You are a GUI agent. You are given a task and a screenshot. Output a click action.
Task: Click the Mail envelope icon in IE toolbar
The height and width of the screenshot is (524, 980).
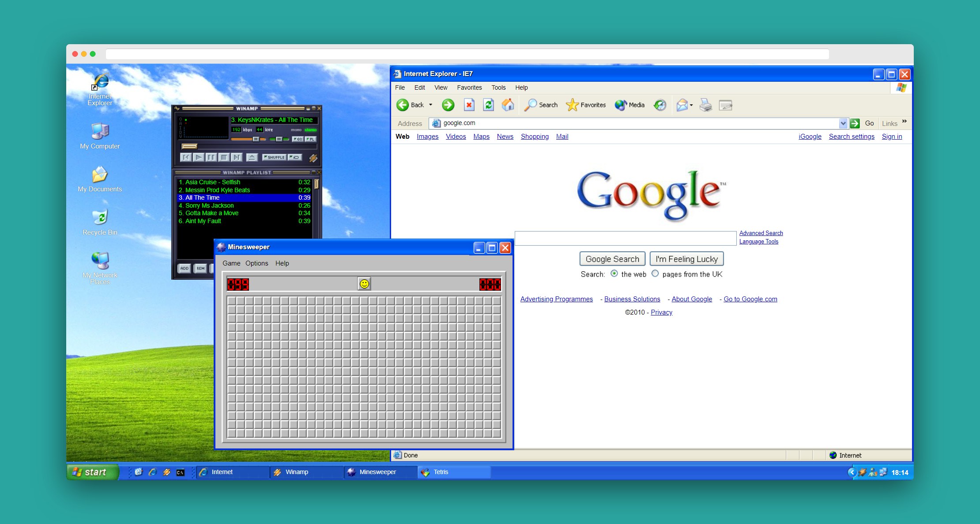pos(682,105)
